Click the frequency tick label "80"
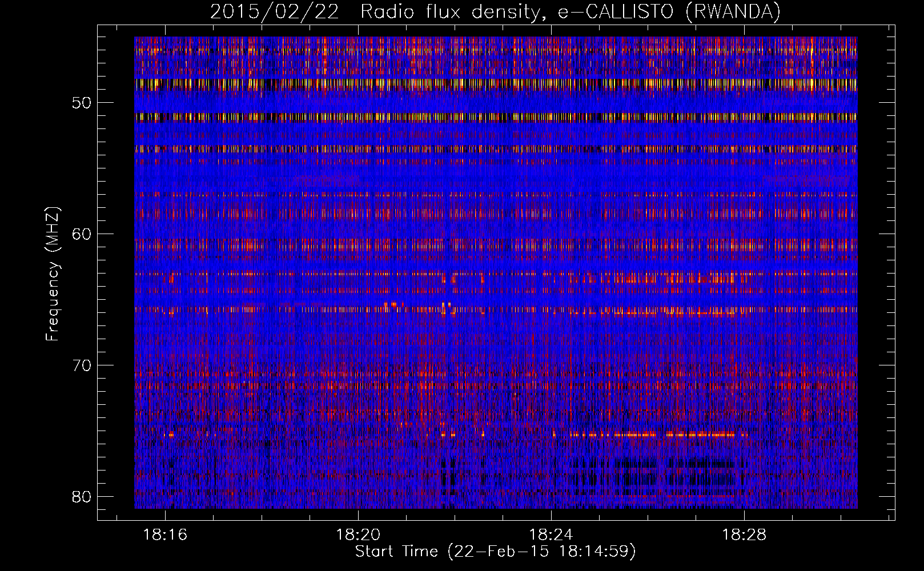This screenshot has height=571, width=924. pos(82,497)
